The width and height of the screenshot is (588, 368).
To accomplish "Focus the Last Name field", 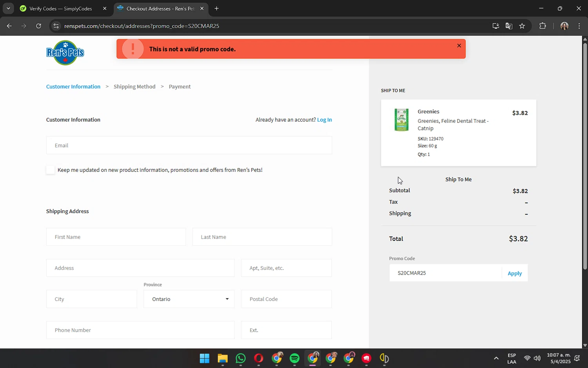I will pos(262,237).
